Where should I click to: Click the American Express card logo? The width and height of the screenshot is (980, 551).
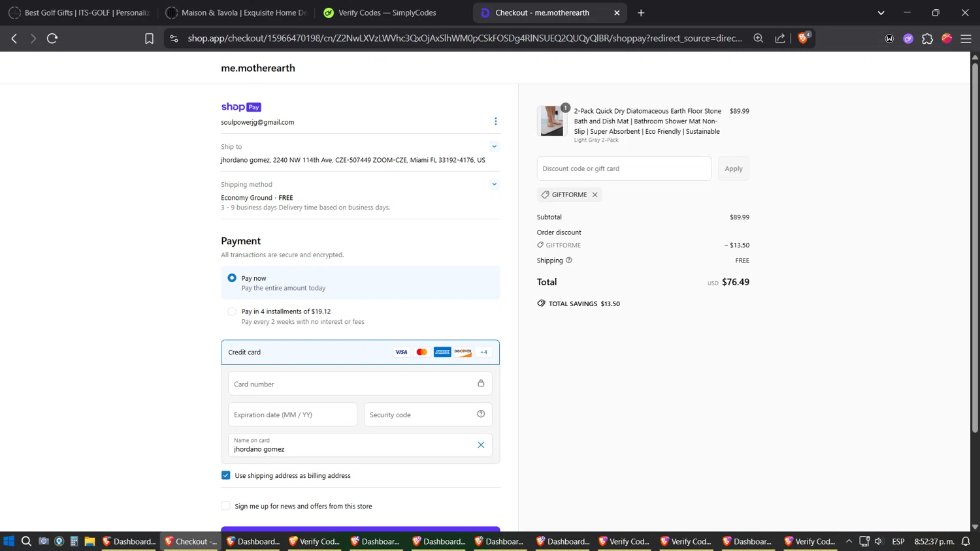pyautogui.click(x=442, y=352)
